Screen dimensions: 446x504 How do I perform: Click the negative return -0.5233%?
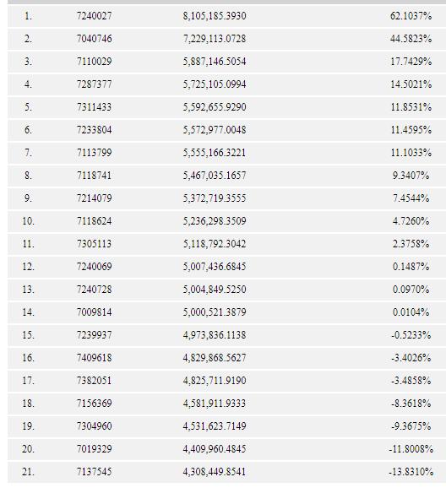pos(411,335)
